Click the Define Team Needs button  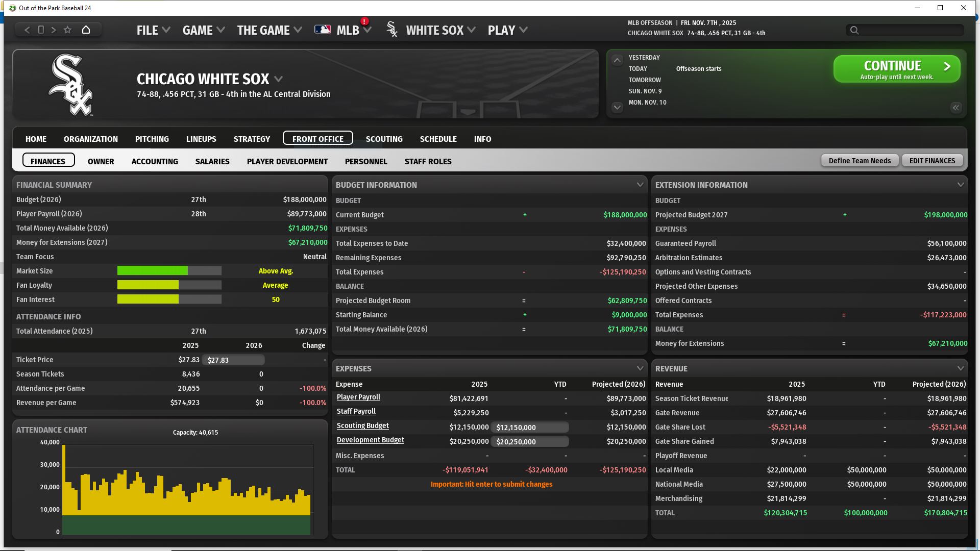pos(860,161)
